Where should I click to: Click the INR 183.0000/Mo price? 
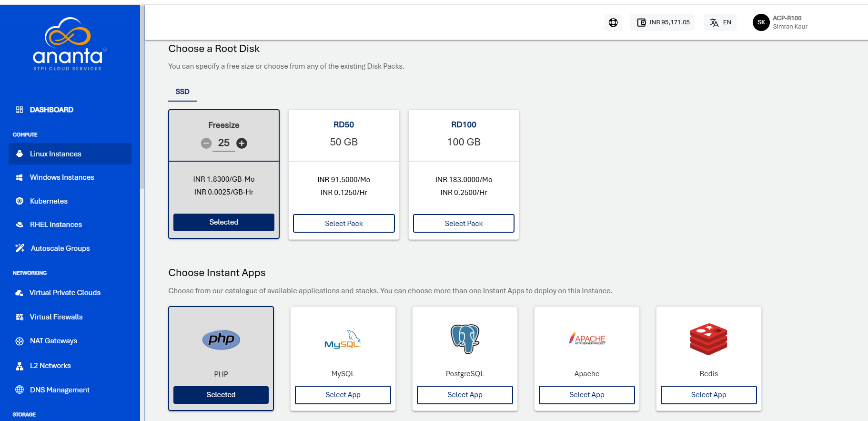(464, 180)
